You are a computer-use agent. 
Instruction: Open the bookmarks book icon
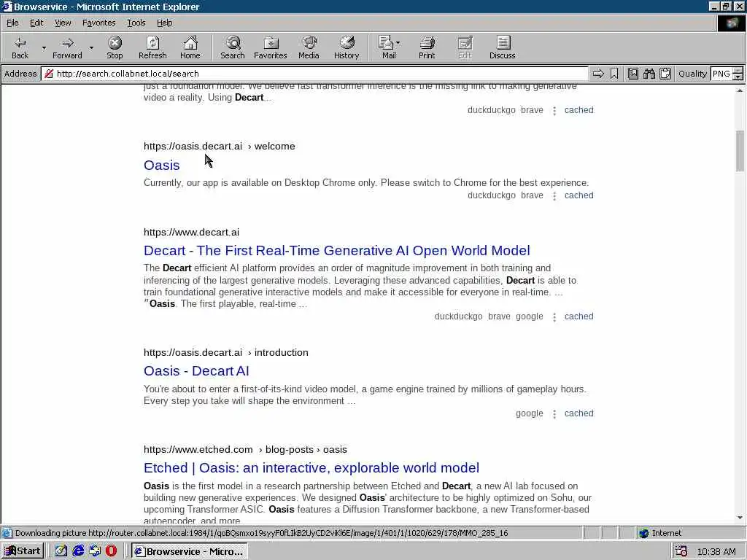(x=633, y=74)
